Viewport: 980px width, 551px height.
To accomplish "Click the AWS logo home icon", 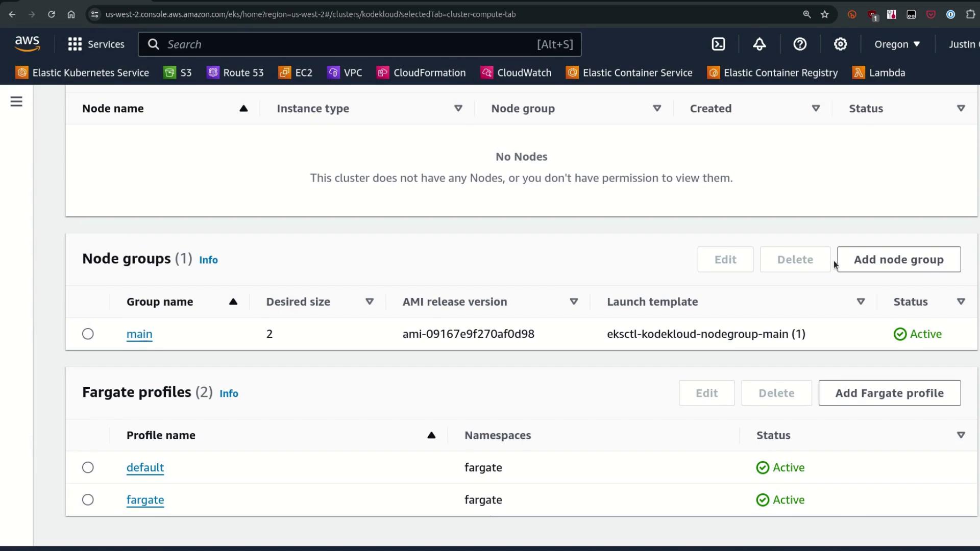I will pyautogui.click(x=27, y=44).
